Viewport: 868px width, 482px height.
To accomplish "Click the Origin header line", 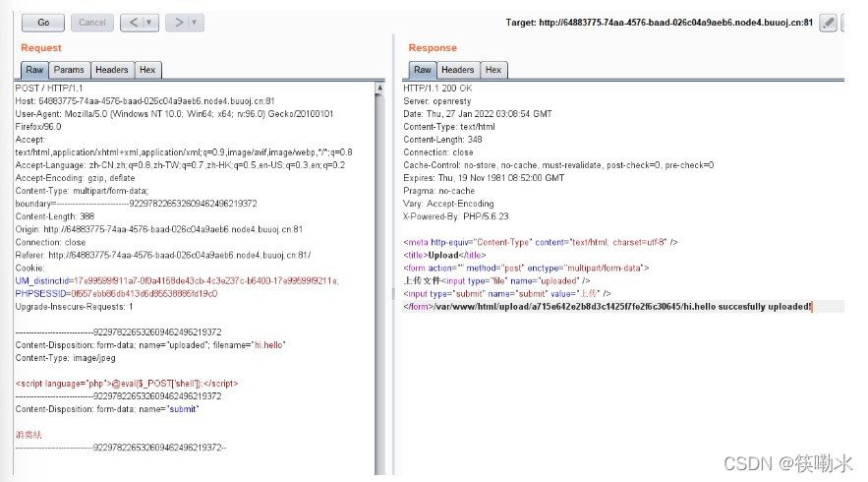I will (159, 229).
